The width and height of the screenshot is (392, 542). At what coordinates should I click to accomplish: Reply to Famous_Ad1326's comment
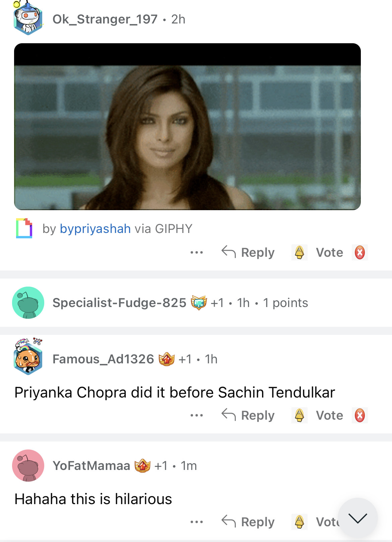(248, 415)
